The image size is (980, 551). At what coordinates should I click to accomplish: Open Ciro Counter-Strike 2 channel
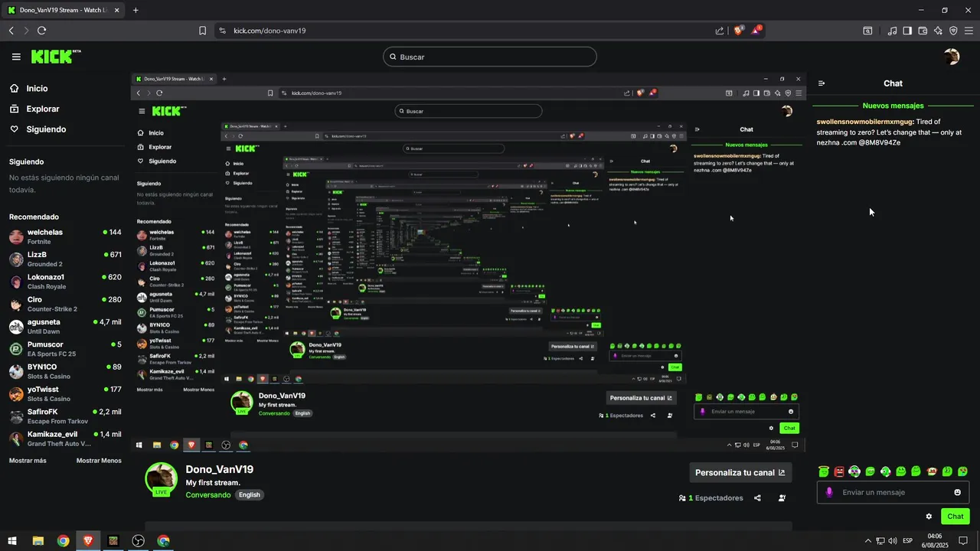pos(65,304)
